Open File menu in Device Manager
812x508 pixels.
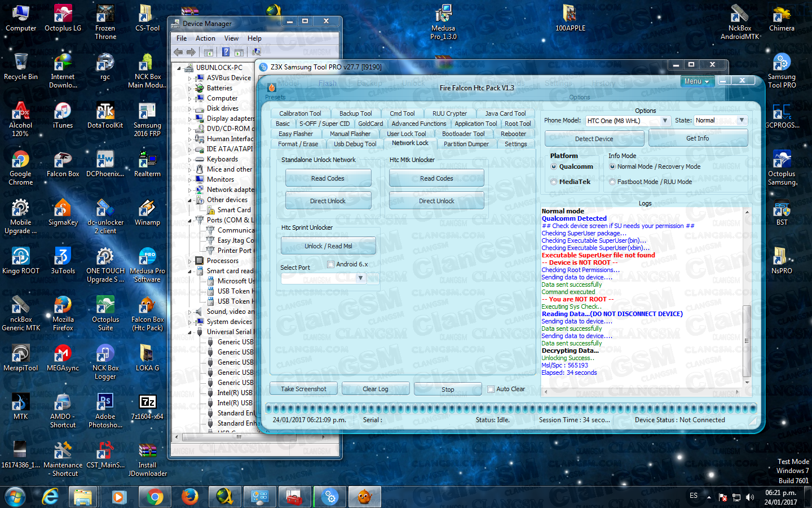(x=182, y=38)
